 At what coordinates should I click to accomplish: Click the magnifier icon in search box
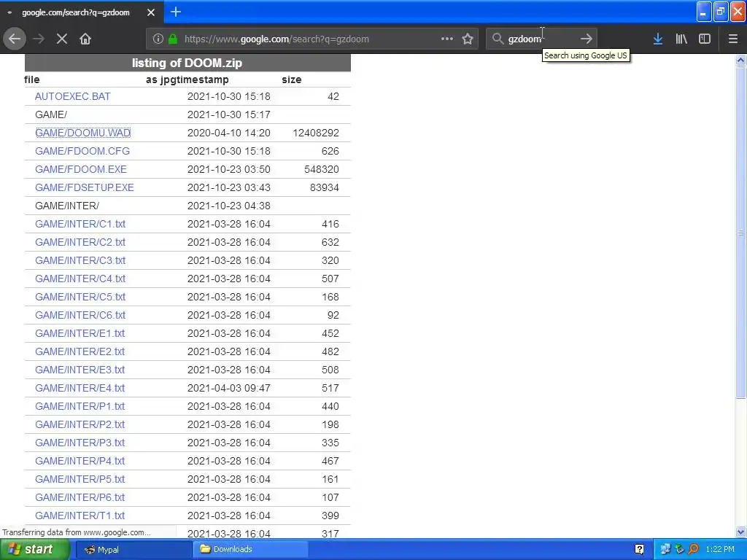click(498, 39)
